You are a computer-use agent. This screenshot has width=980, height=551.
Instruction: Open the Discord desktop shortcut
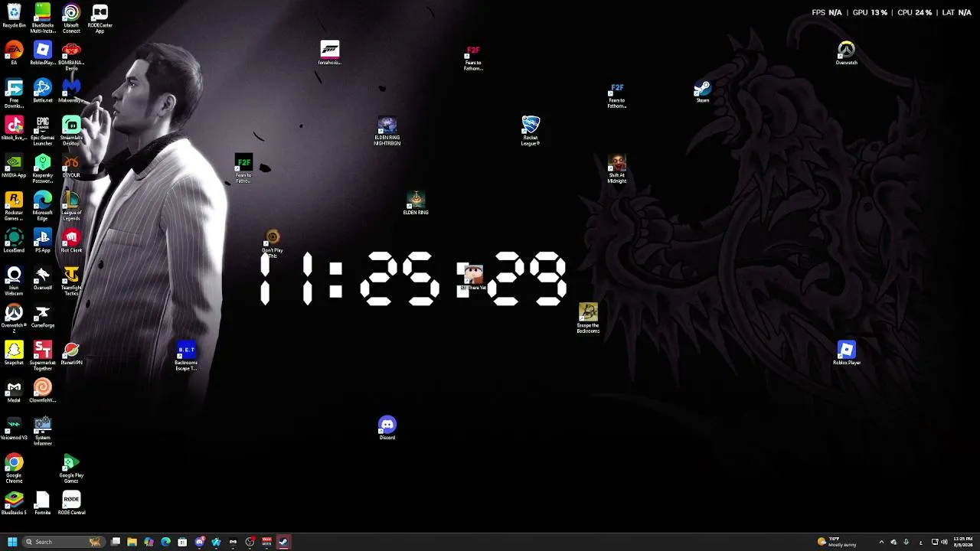click(x=387, y=429)
